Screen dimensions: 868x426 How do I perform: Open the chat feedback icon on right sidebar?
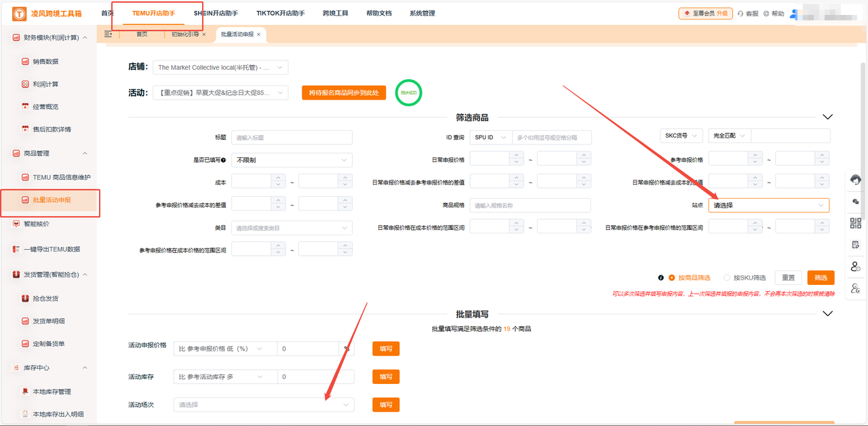coord(856,201)
